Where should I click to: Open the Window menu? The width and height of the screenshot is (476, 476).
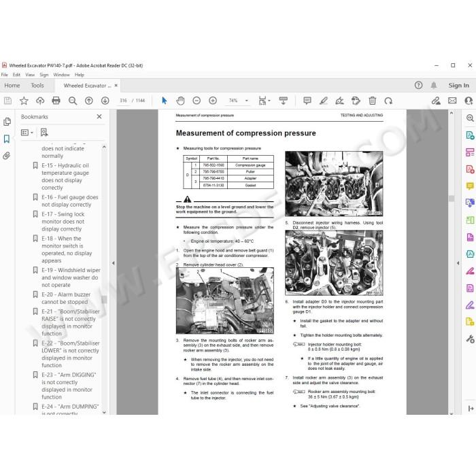[x=61, y=75]
